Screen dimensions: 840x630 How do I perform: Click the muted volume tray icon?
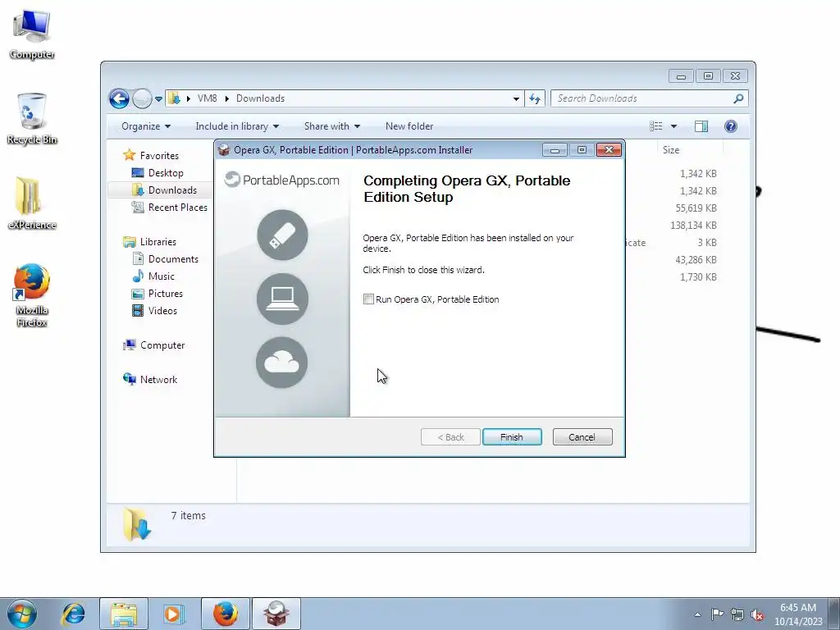[757, 614]
